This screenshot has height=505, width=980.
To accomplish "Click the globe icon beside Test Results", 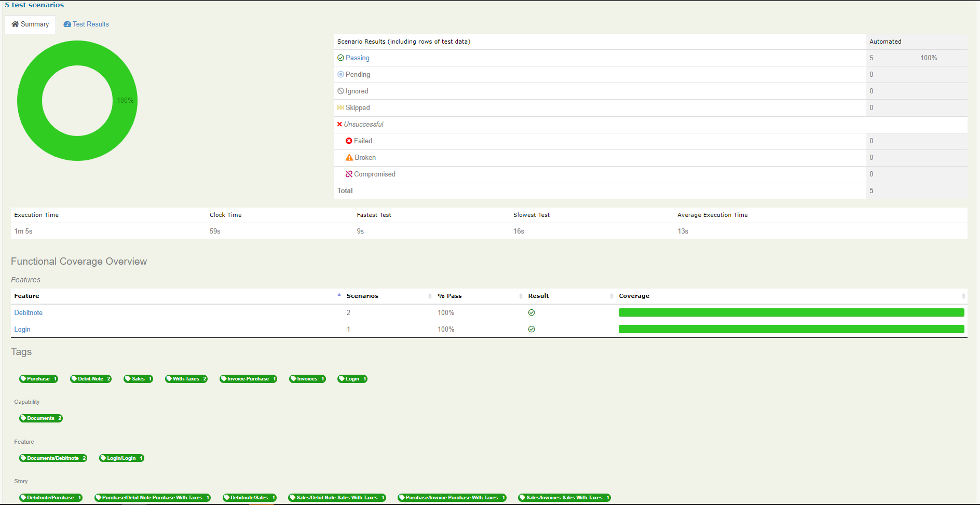I will click(x=67, y=24).
